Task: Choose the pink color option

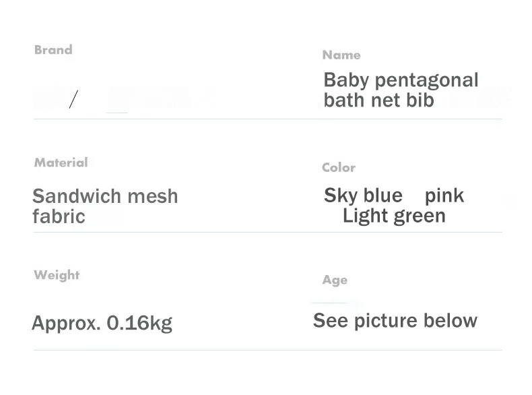Action: pyautogui.click(x=444, y=195)
